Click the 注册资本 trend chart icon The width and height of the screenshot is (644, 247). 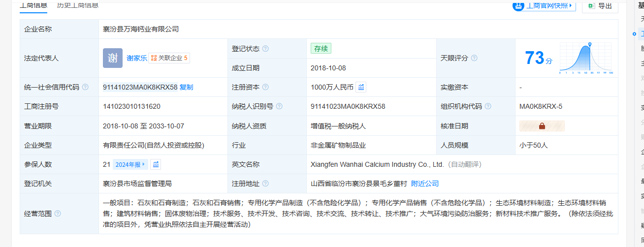(361, 87)
